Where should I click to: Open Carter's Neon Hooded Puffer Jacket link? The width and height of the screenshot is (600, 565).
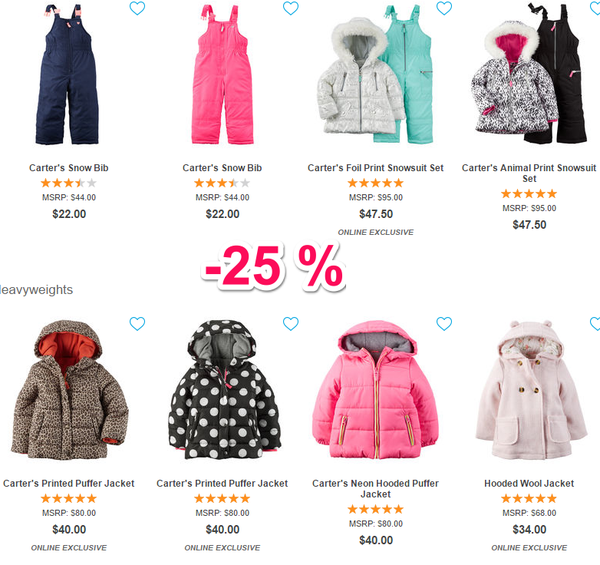375,488
